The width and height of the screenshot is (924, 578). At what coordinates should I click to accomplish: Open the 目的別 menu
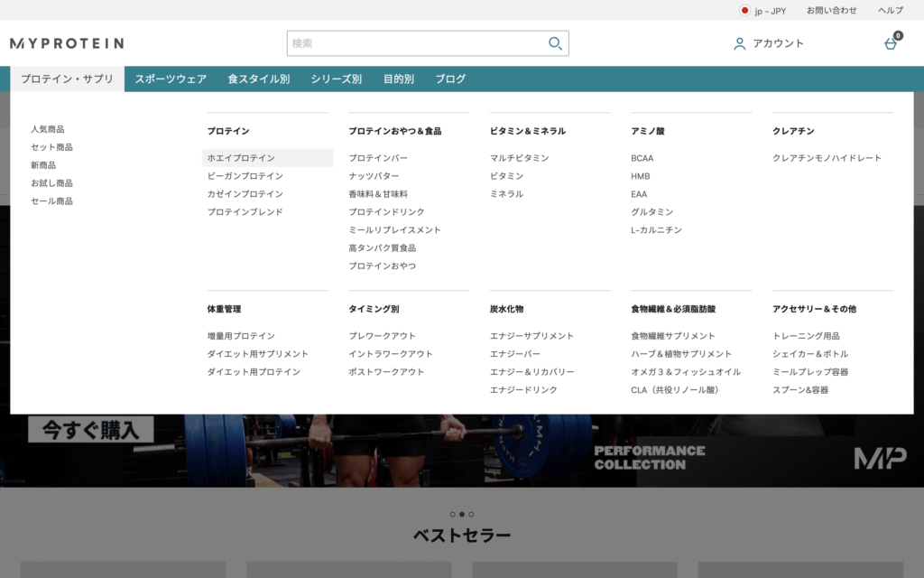399,79
